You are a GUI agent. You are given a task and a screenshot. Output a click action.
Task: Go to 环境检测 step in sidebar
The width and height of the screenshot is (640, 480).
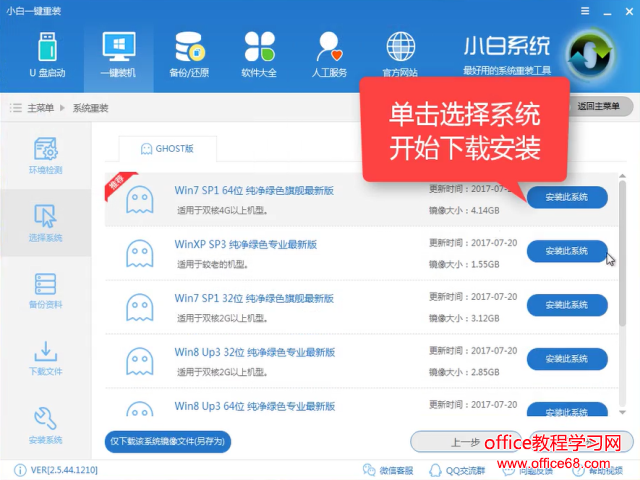click(45, 156)
